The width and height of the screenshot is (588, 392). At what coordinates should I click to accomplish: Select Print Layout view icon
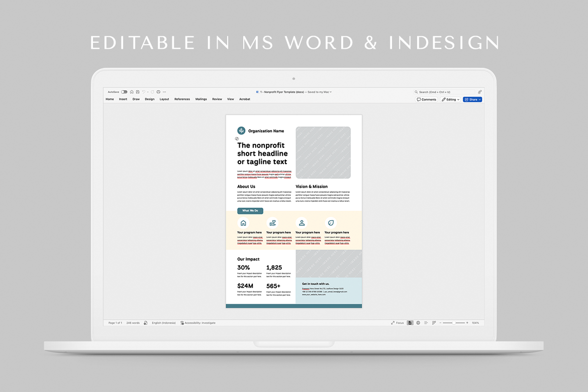pos(410,323)
